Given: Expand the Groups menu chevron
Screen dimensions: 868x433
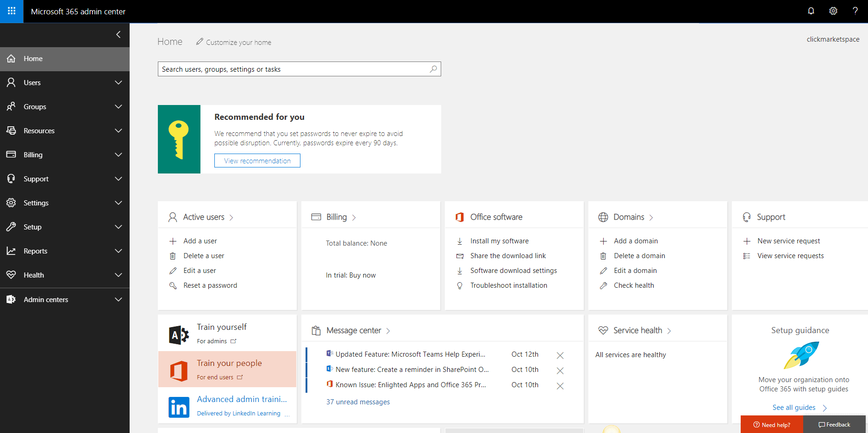Looking at the screenshot, I should pyautogui.click(x=119, y=106).
